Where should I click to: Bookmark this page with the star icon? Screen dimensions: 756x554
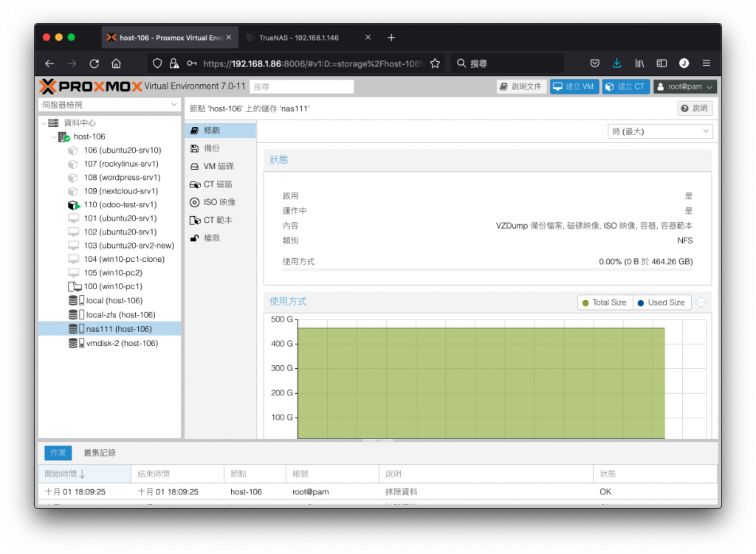[x=435, y=63]
